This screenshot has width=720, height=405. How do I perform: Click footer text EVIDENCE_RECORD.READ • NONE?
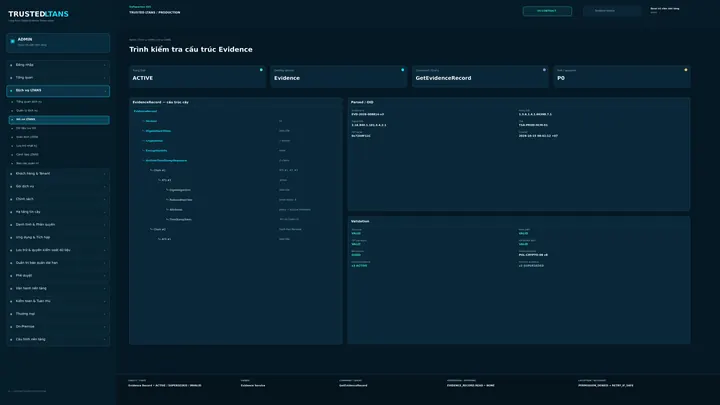click(471, 386)
